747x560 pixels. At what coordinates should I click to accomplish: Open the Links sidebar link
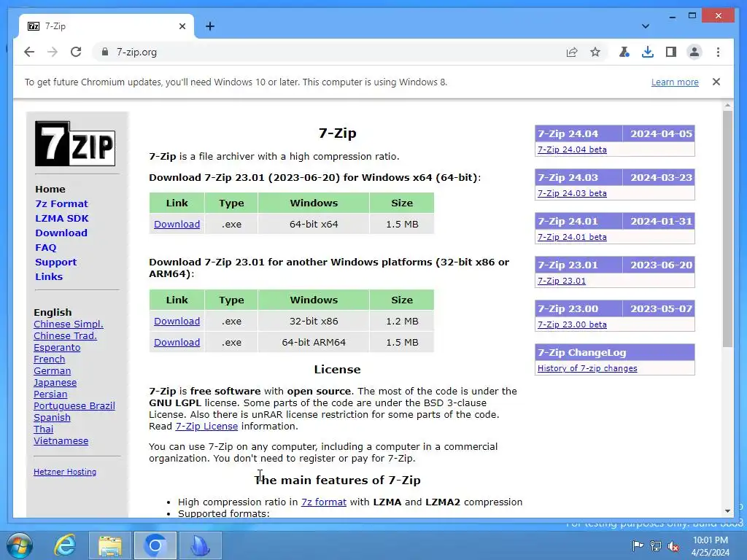[x=49, y=276]
